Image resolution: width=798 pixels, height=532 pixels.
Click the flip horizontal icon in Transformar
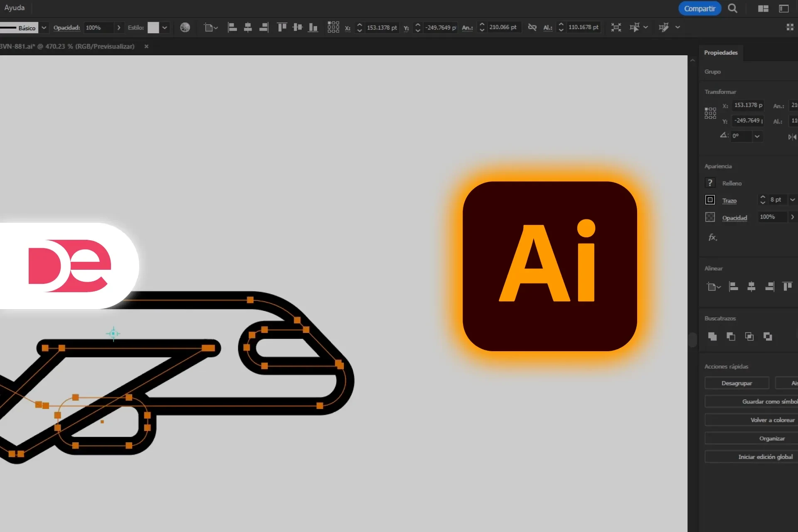[792, 137]
